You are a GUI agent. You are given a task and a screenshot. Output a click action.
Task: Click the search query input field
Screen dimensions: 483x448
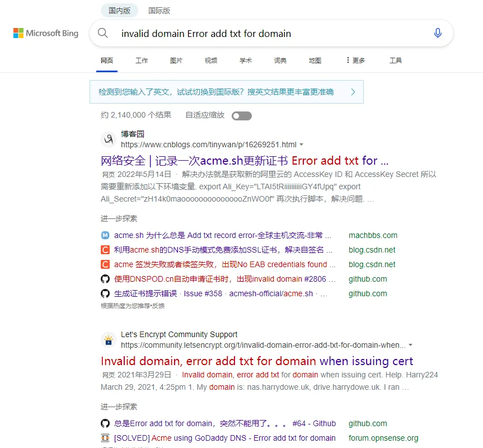pos(269,34)
